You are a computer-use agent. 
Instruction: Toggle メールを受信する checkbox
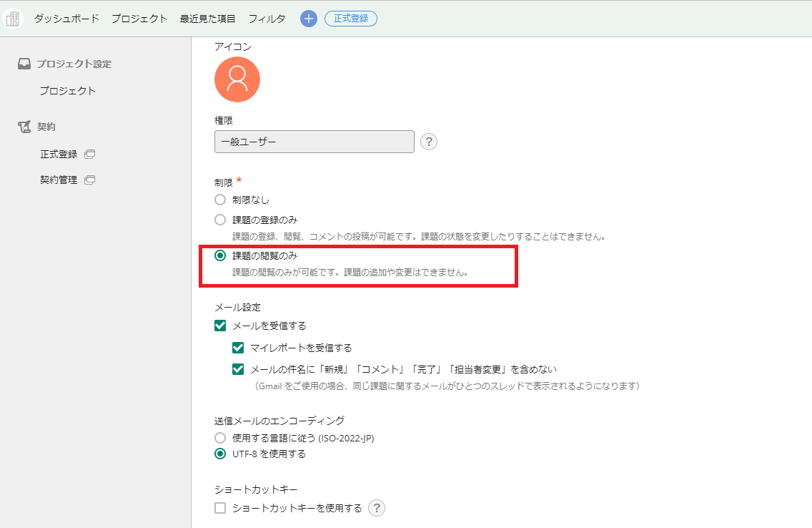point(220,326)
